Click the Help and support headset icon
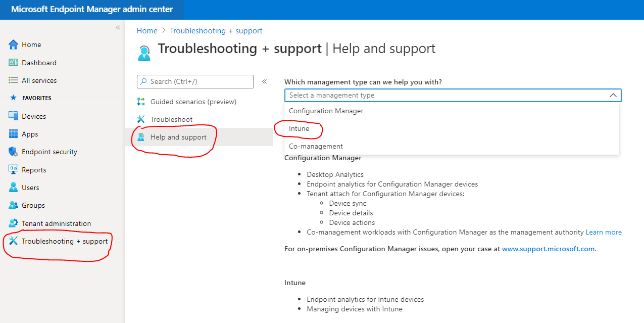The height and width of the screenshot is (323, 644). tap(141, 137)
